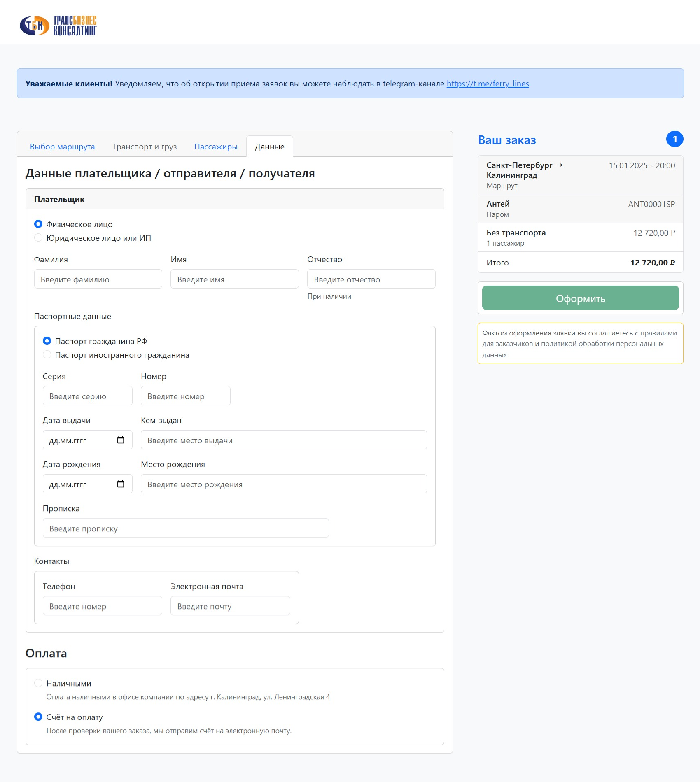
Task: Click the Паспортные данные label
Action: pyautogui.click(x=72, y=316)
